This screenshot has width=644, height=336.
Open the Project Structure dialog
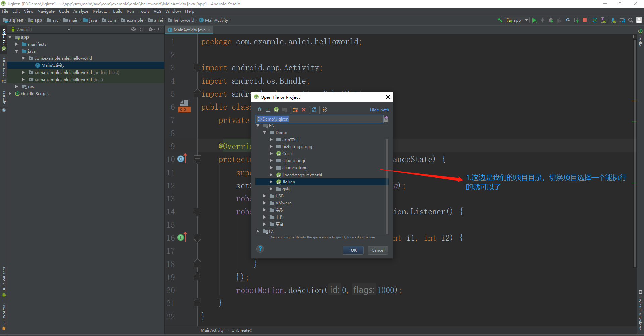[622, 20]
